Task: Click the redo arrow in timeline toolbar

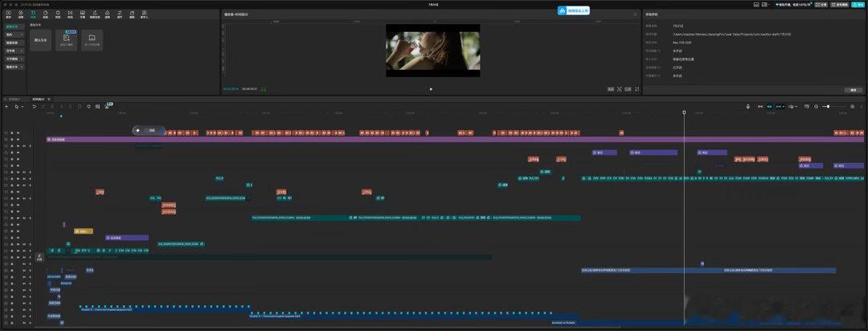Action: [x=43, y=106]
